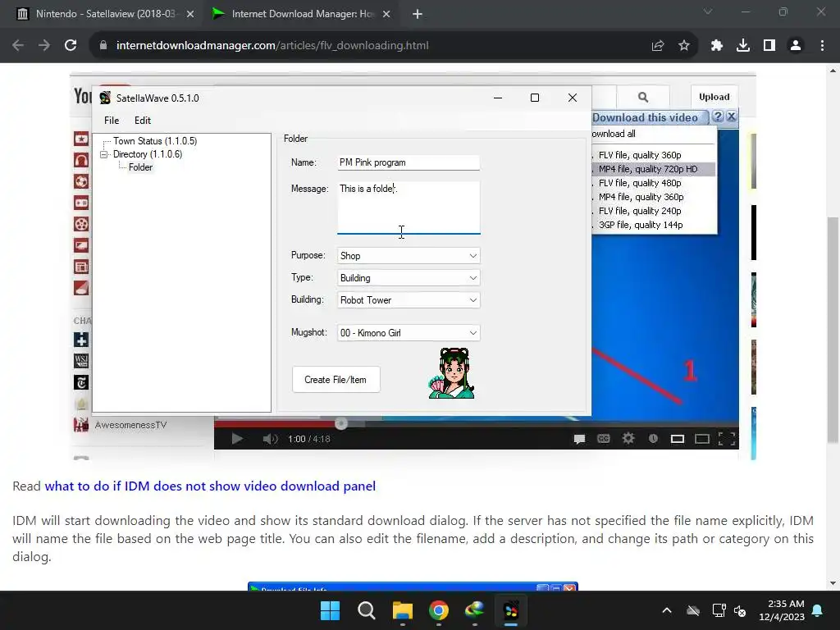Click the help question mark on the download panel
840x630 pixels.
(x=719, y=116)
